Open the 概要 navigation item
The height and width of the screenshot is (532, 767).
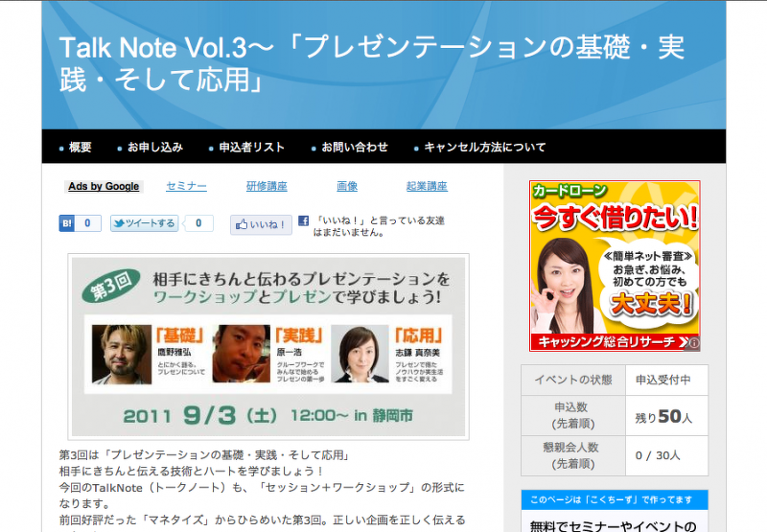80,148
